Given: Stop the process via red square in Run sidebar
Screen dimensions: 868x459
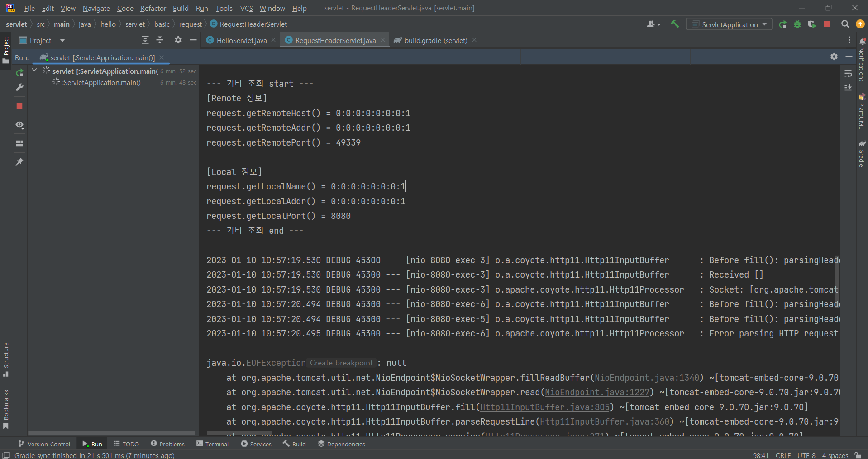Looking at the screenshot, I should 19,106.
